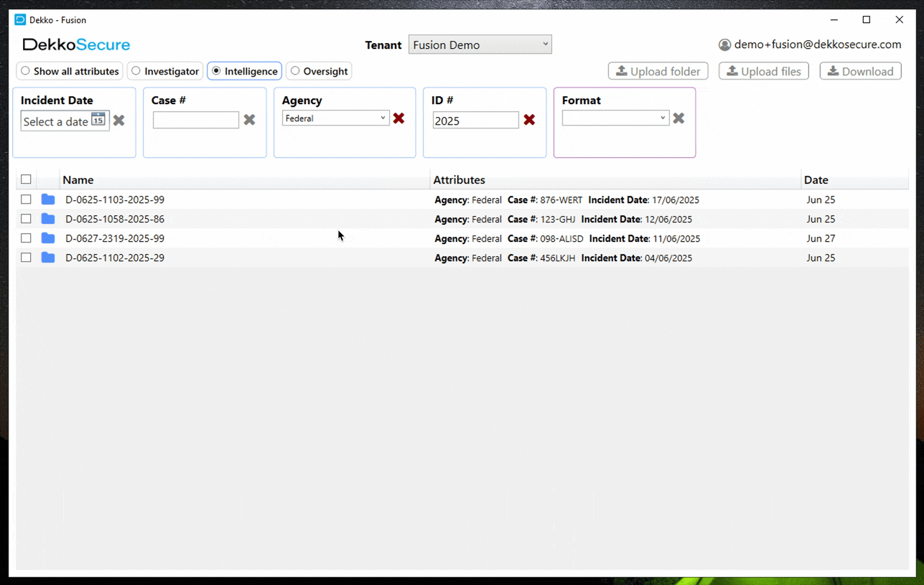Click the ID # field containing 2025
Viewport: 924px width, 585px height.
(x=476, y=120)
